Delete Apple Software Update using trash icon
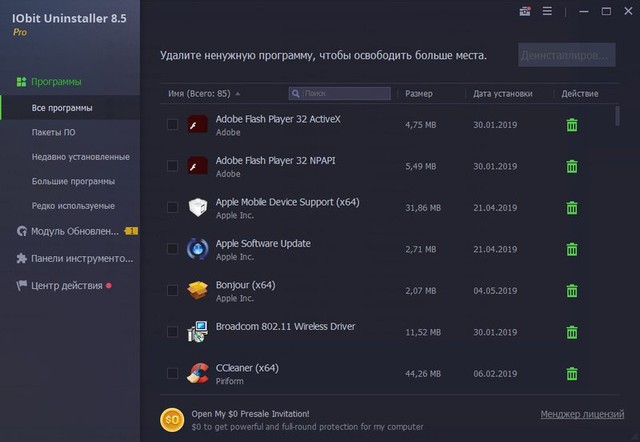Screen dimensions: 640x442 click(572, 249)
